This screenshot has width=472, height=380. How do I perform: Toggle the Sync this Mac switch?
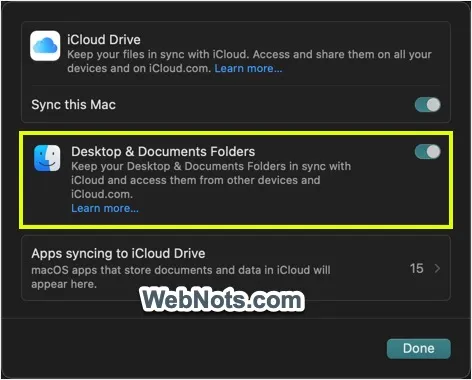[428, 105]
